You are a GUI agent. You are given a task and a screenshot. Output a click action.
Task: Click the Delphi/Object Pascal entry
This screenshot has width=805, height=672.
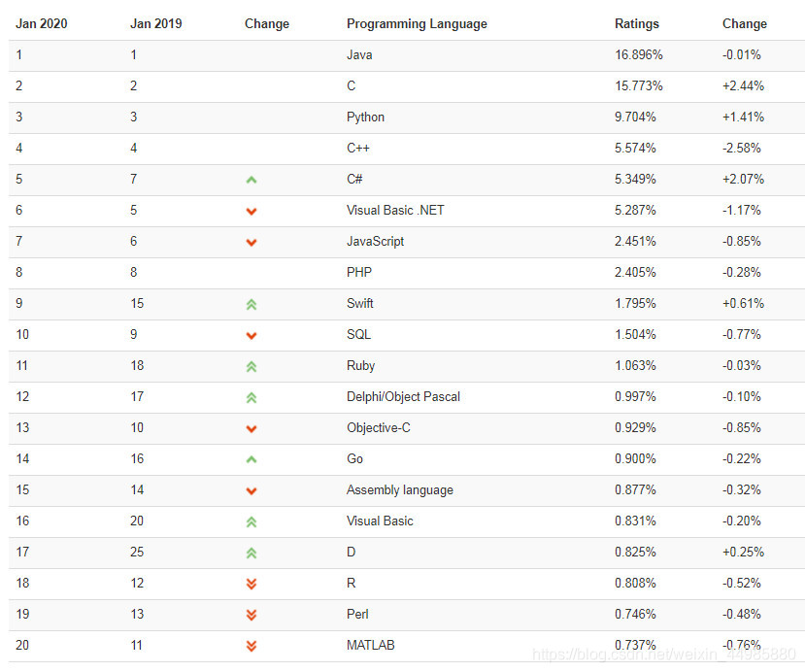pos(403,397)
